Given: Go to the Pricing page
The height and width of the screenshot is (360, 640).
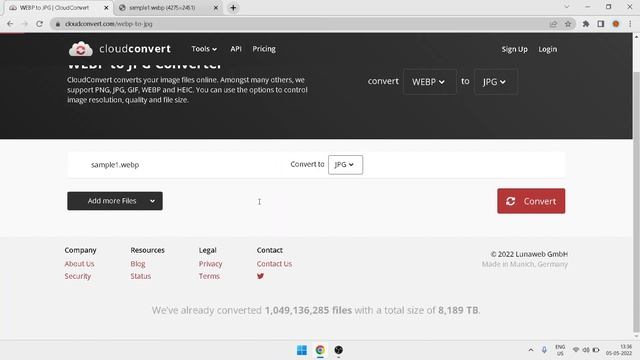Looking at the screenshot, I should 264,49.
